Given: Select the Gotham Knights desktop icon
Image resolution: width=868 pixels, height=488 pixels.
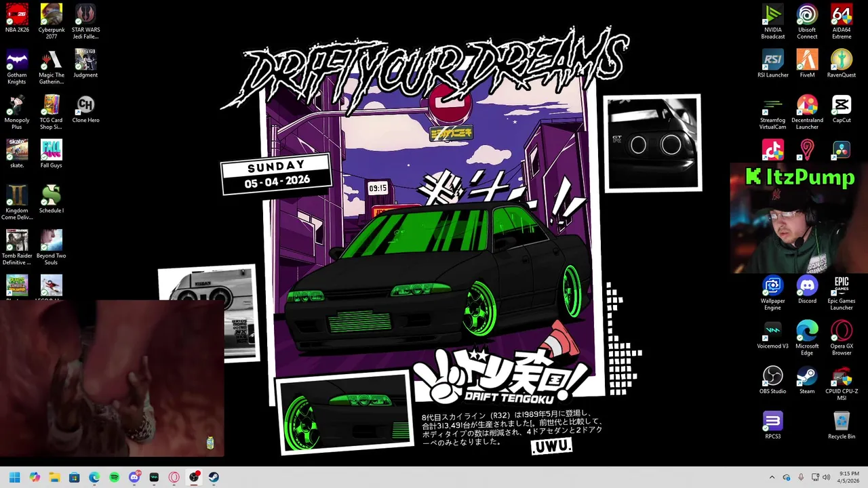Looking at the screenshot, I should click(17, 66).
